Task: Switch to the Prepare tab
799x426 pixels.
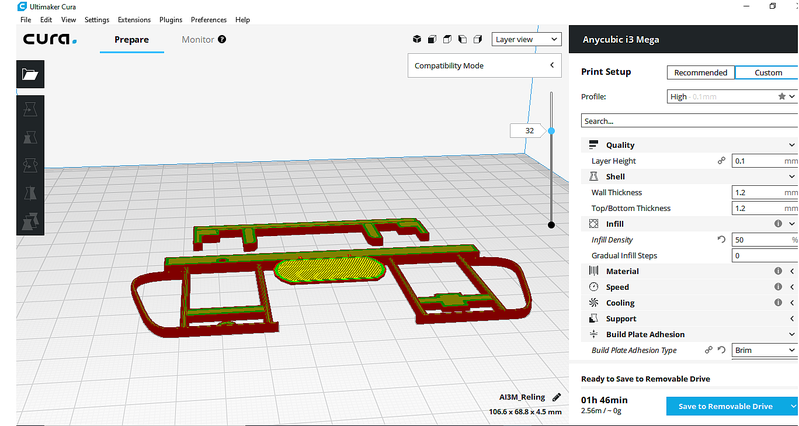Action: pyautogui.click(x=131, y=40)
